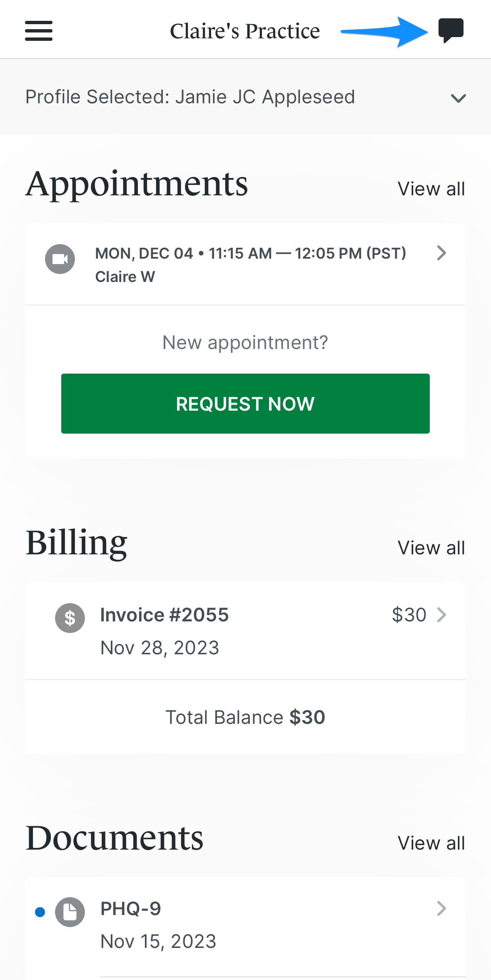The width and height of the screenshot is (491, 980).
Task: Click the $30 amount on Invoice #2055
Action: (408, 615)
